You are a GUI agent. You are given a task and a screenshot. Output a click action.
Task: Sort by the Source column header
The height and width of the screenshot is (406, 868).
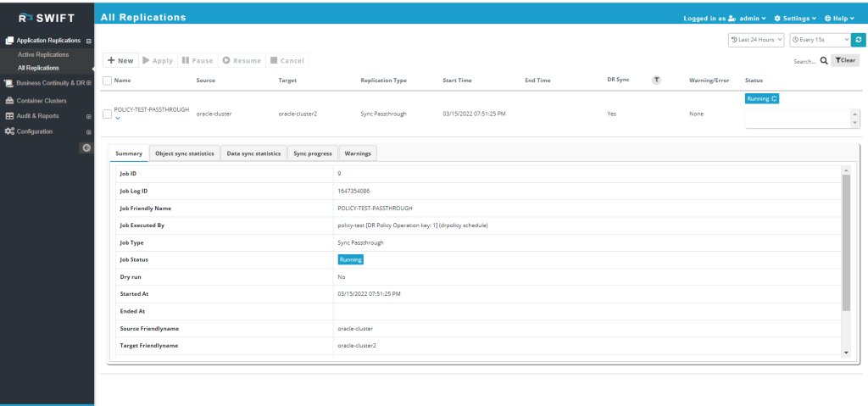[x=205, y=81]
